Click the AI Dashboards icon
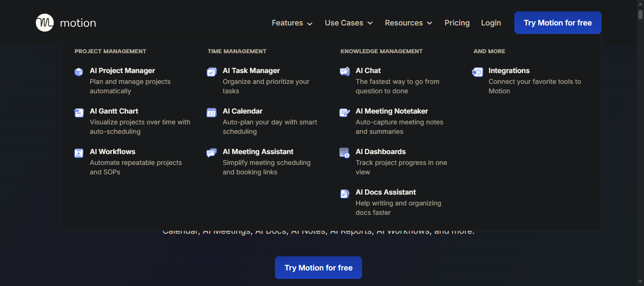 (x=345, y=153)
